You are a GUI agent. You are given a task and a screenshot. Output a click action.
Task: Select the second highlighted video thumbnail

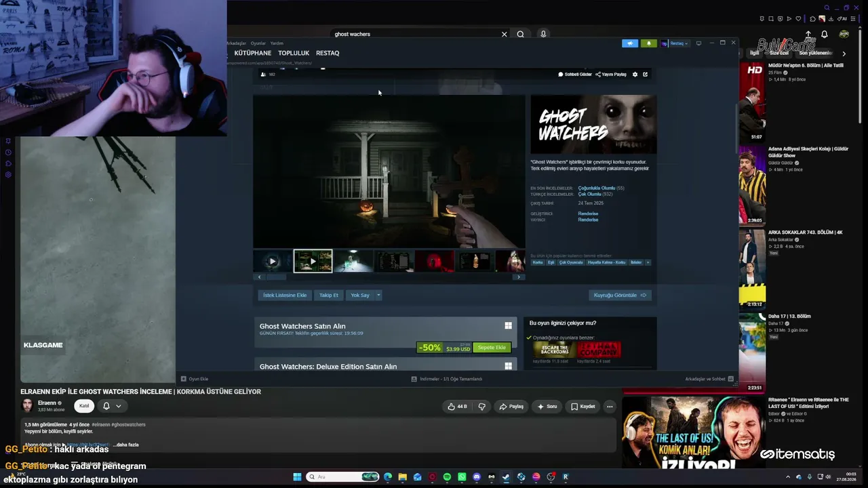point(313,261)
